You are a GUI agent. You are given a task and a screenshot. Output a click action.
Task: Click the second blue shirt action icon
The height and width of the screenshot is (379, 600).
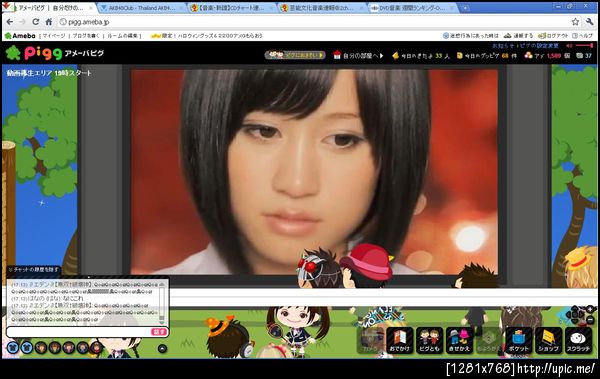tap(27, 348)
